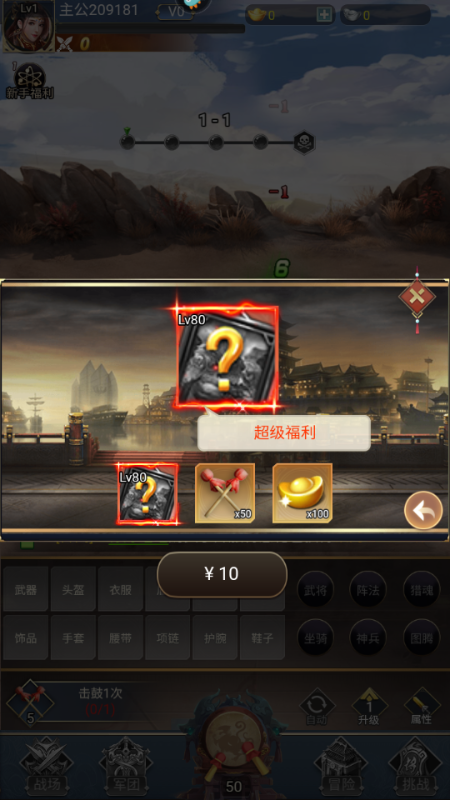Open the 军团 legion tab
450x800 pixels.
pos(126,767)
